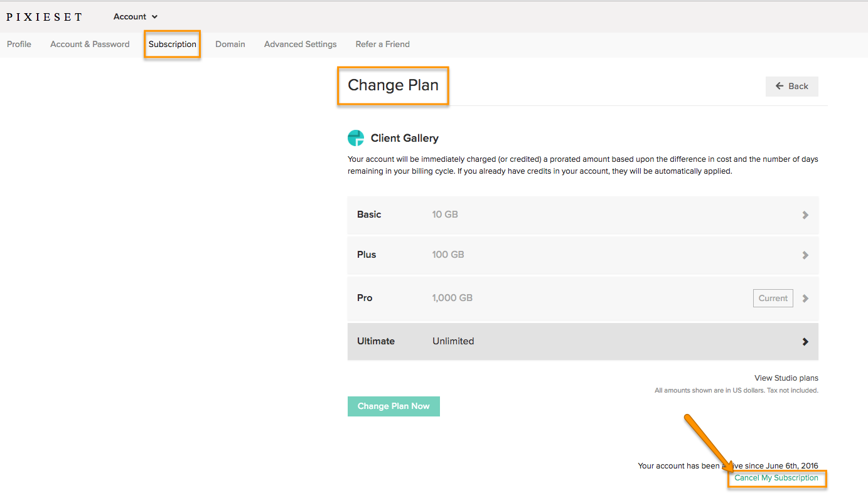The width and height of the screenshot is (868, 498).
Task: Select the Plus 100 GB plan row
Action: point(583,255)
